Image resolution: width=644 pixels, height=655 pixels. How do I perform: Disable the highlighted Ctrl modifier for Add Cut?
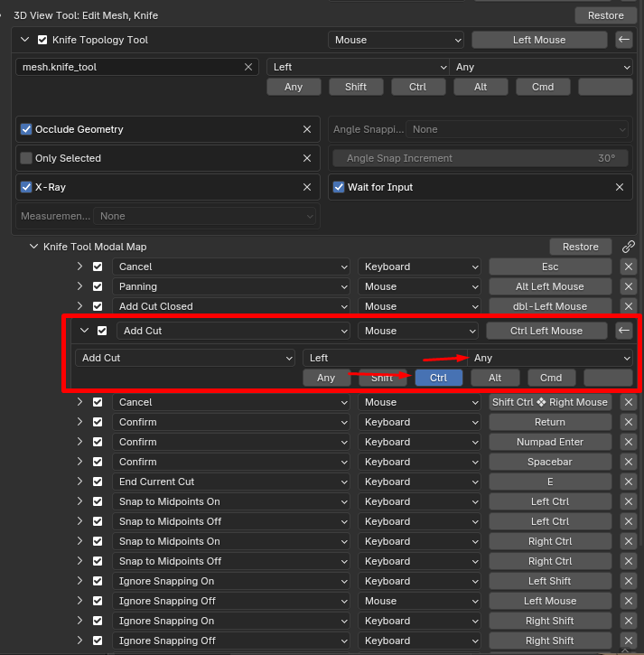point(439,378)
